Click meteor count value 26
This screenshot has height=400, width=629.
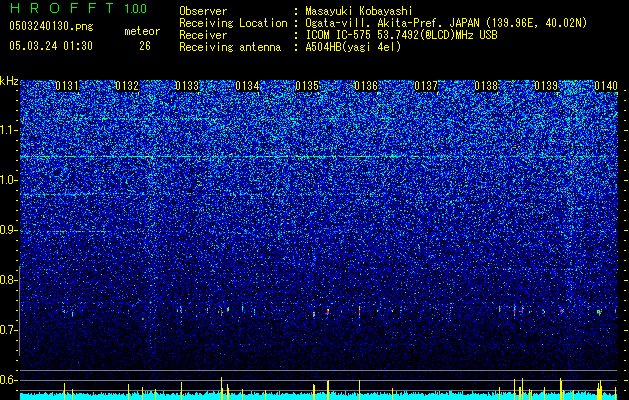pyautogui.click(x=145, y=46)
